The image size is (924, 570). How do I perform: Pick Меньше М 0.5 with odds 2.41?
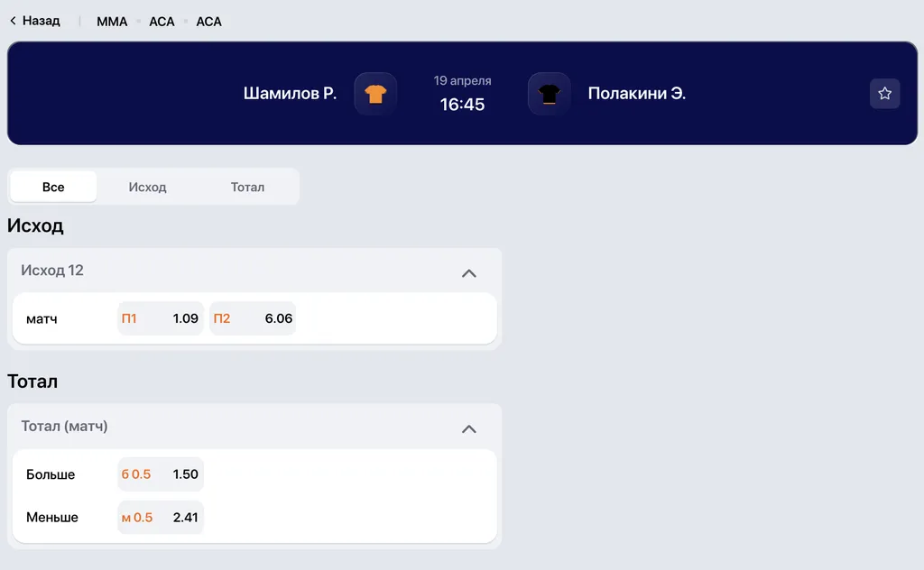coord(160,517)
